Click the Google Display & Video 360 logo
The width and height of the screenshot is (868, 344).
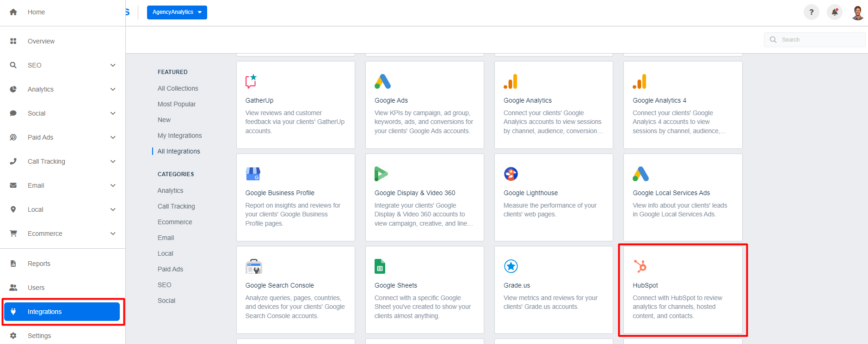pos(381,174)
